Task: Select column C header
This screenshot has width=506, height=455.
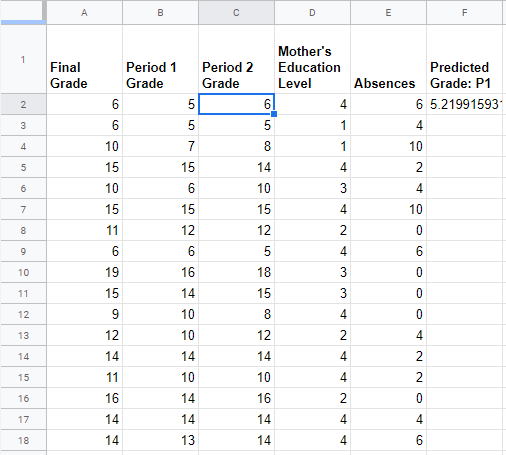Action: click(x=236, y=13)
